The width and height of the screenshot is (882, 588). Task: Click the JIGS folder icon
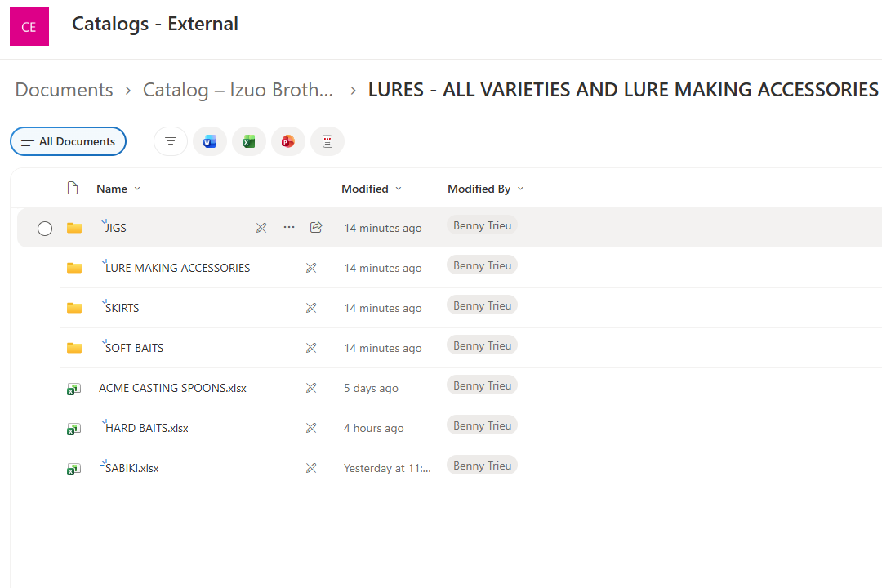click(74, 228)
